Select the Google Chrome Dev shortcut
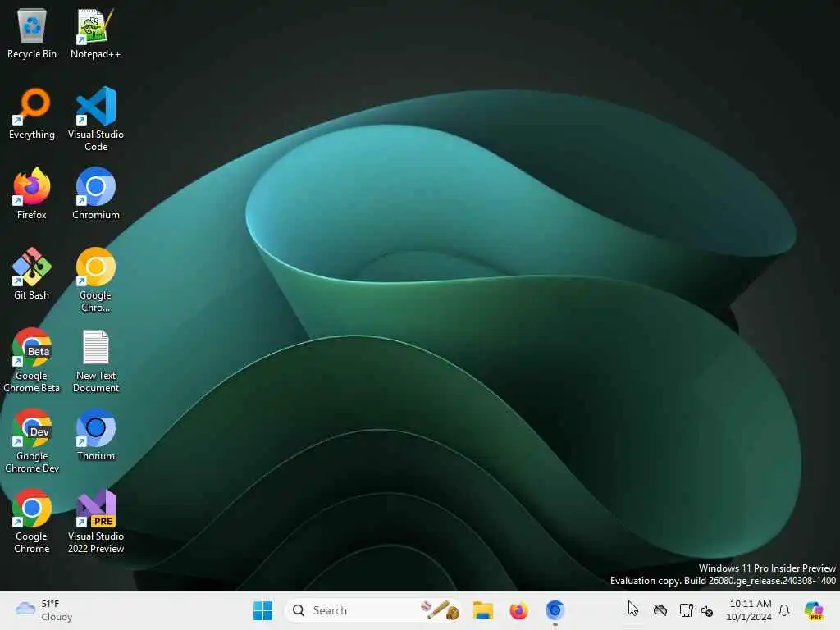 [x=32, y=441]
